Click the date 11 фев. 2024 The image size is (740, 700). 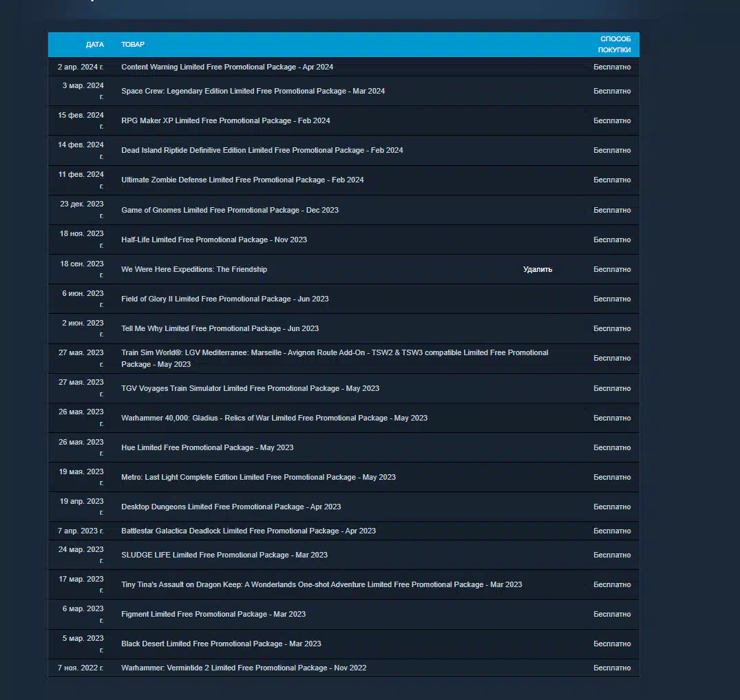(81, 180)
